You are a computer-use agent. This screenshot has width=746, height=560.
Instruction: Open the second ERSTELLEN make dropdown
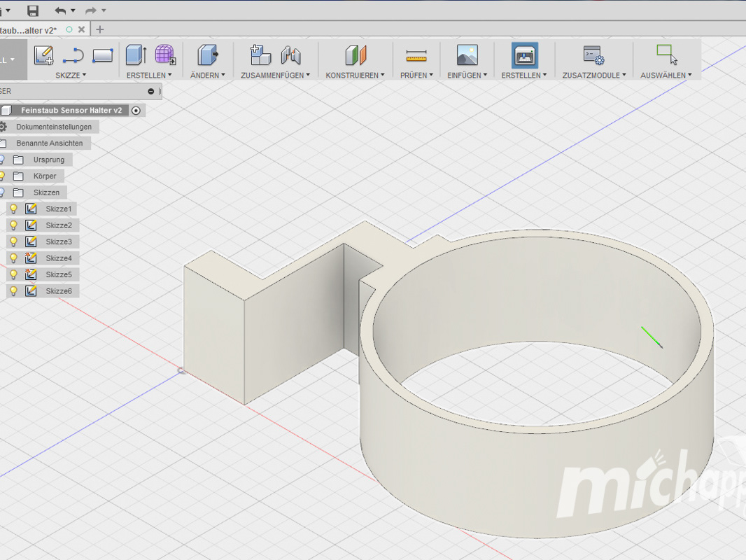(524, 75)
